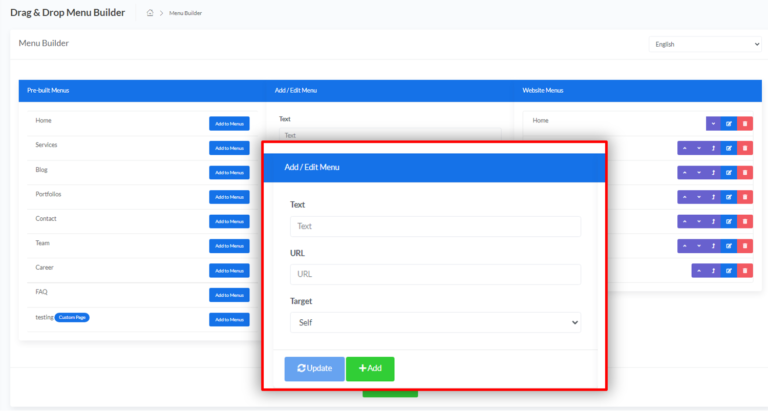Click the up arrow on the second website menu row
Image resolution: width=768 pixels, height=411 pixels.
(x=685, y=148)
